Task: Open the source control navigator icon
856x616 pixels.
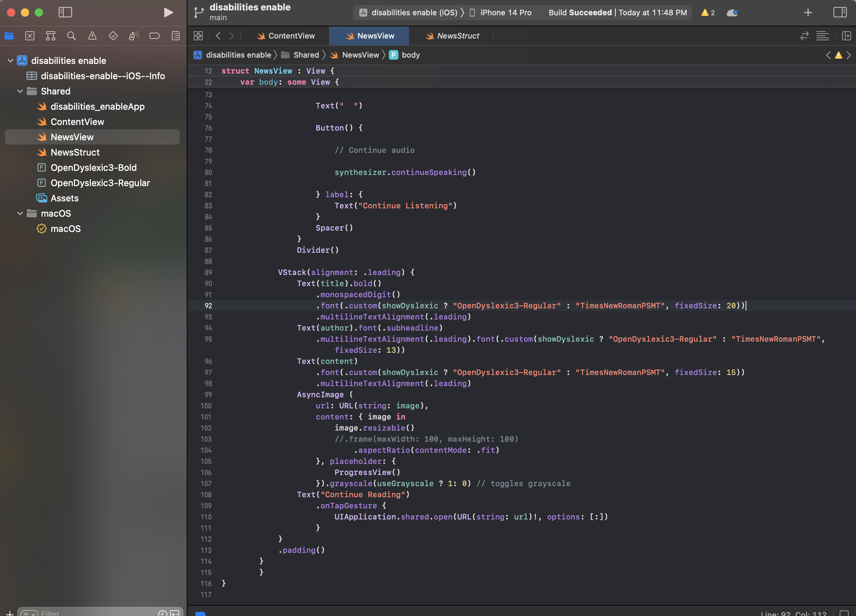Action: tap(30, 36)
